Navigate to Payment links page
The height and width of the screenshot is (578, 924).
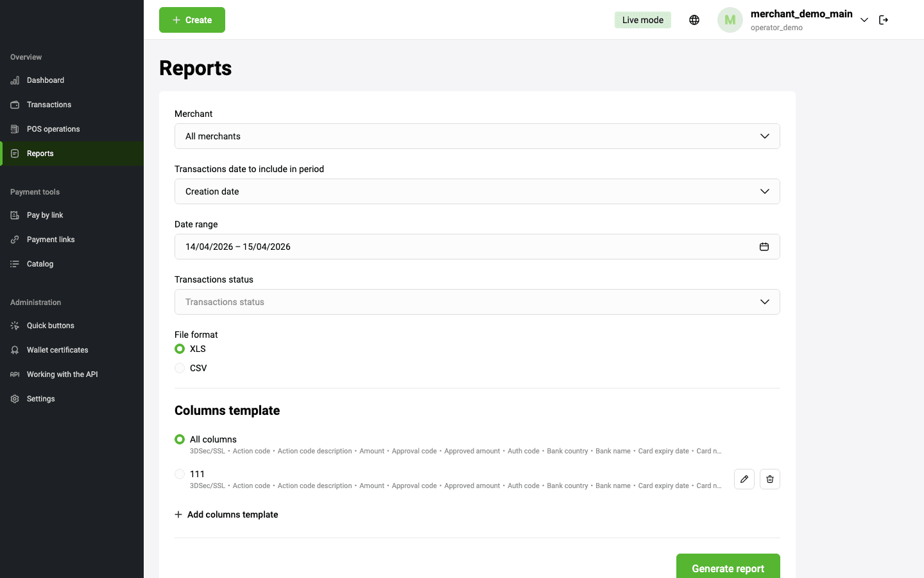[x=51, y=240]
